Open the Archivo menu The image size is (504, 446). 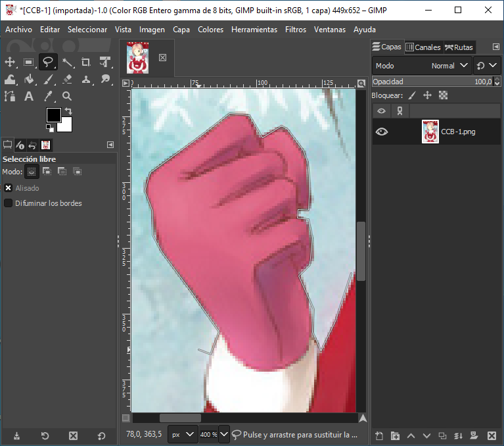coord(18,30)
